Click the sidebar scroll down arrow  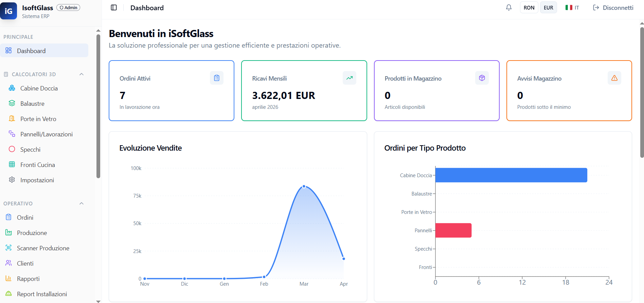point(98,301)
